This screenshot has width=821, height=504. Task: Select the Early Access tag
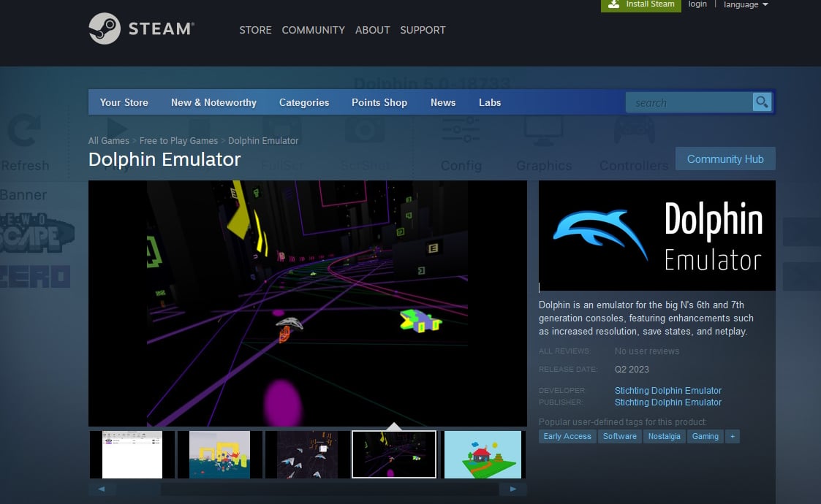pyautogui.click(x=567, y=437)
